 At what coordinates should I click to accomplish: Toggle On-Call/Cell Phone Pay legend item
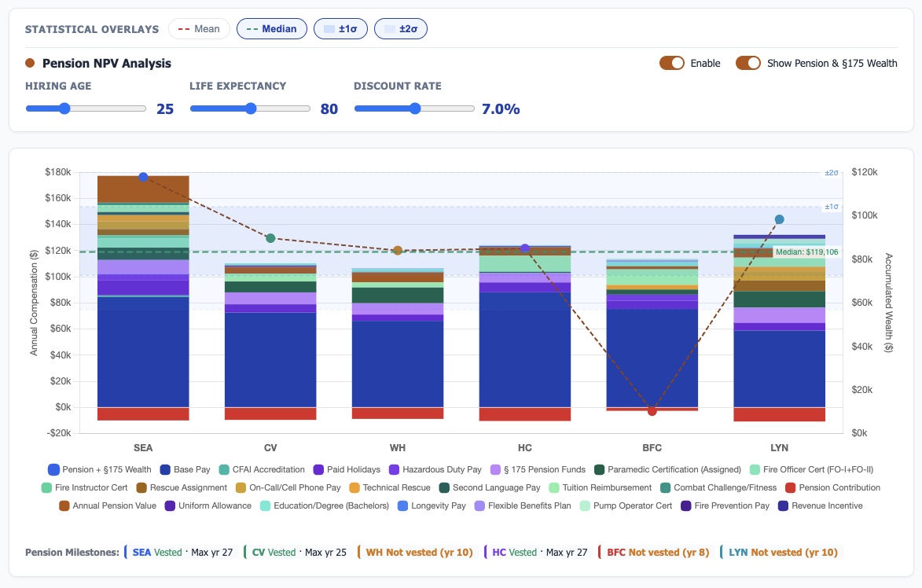288,488
